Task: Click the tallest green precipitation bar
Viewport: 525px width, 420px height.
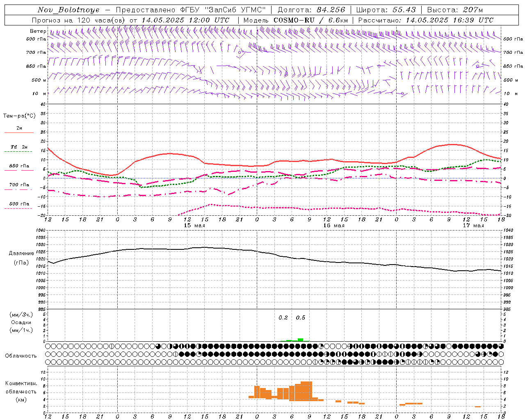Action: pos(301,340)
